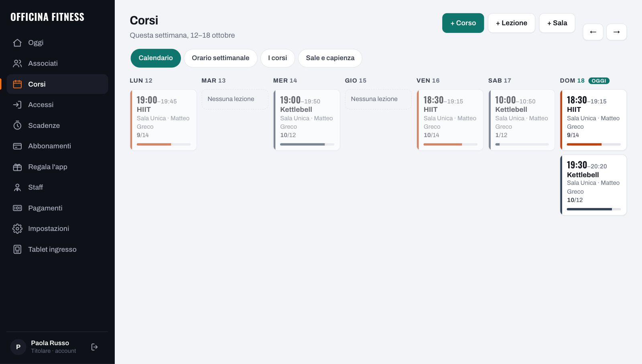
Task: Switch to the Orario settimanale tab
Action: pyautogui.click(x=221, y=58)
